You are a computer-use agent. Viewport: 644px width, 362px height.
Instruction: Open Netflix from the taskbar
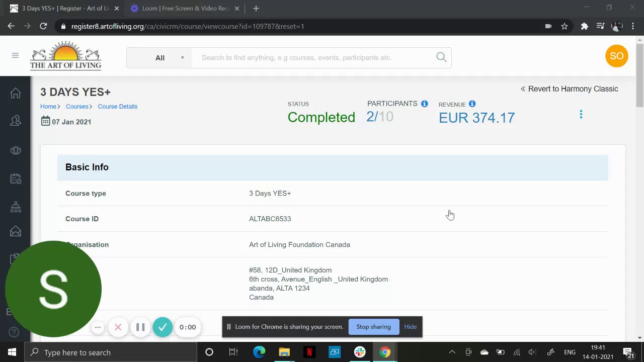[309, 352]
